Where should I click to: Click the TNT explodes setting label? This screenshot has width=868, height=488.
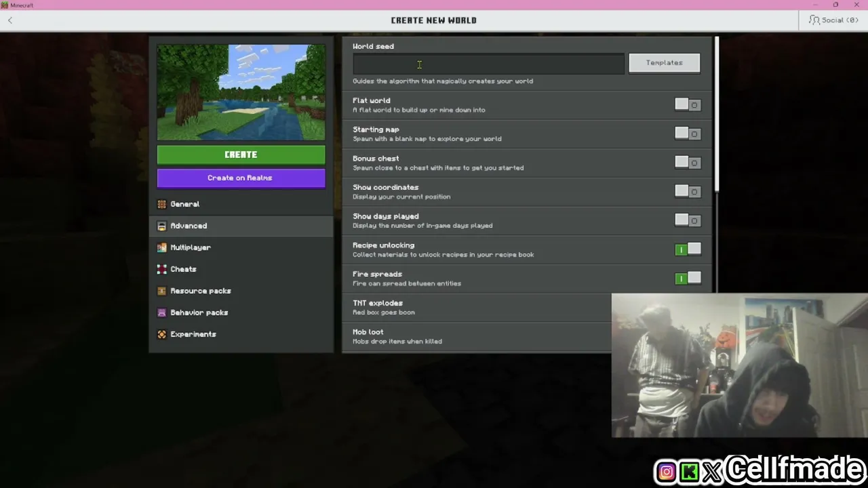378,303
